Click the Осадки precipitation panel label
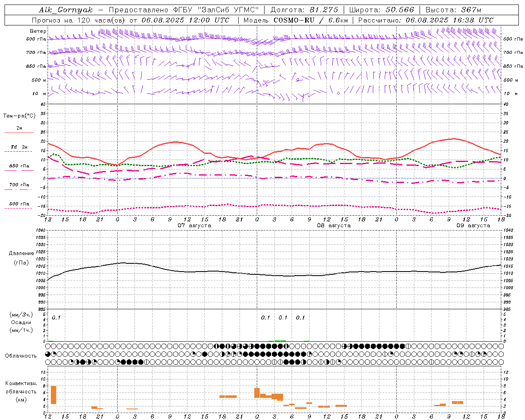 click(21, 322)
